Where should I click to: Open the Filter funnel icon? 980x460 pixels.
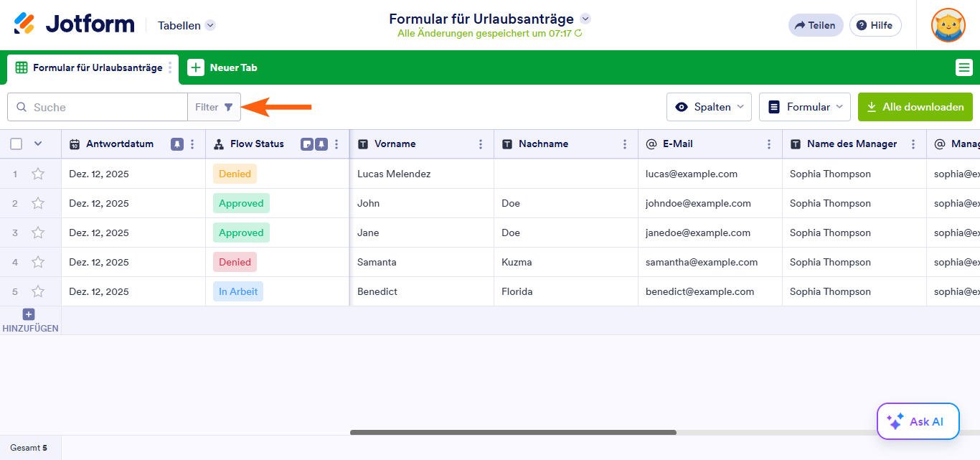pos(228,106)
